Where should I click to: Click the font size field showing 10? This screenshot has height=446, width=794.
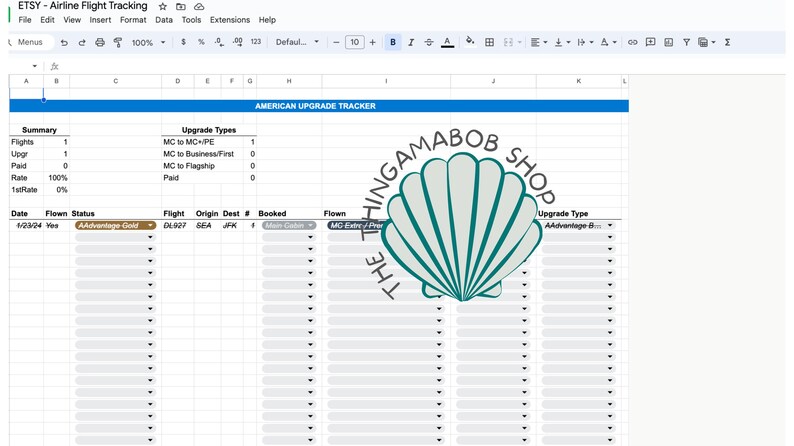tap(354, 42)
